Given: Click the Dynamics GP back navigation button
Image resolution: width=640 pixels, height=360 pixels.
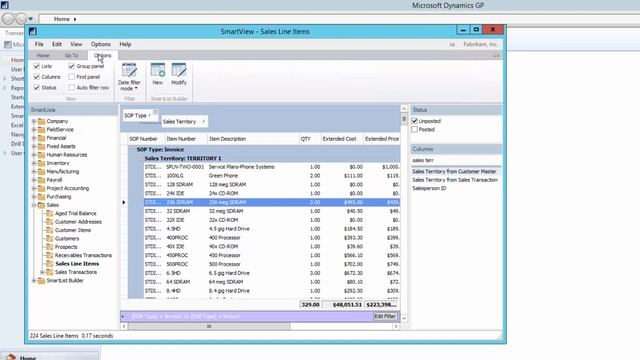Looking at the screenshot, I should pos(8,19).
